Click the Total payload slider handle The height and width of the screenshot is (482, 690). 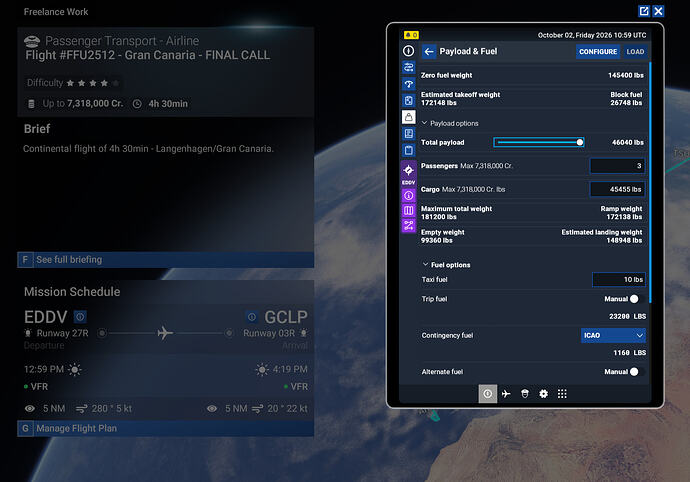580,142
